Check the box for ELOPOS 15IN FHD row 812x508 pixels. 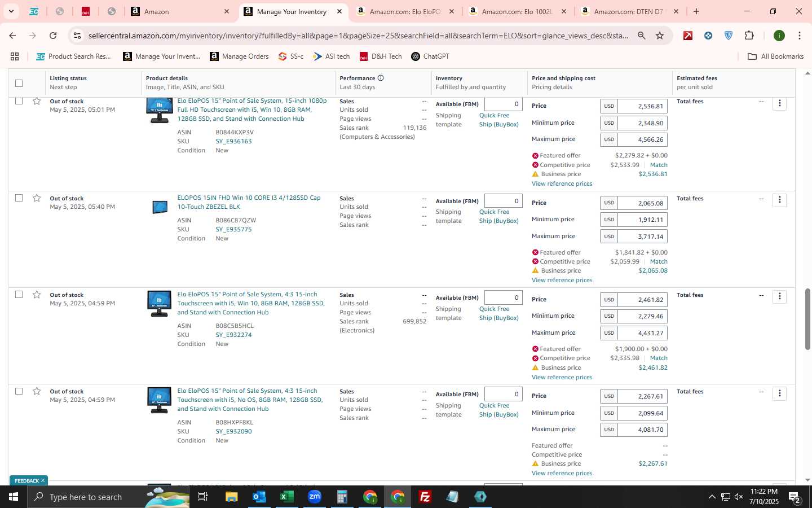point(19,198)
